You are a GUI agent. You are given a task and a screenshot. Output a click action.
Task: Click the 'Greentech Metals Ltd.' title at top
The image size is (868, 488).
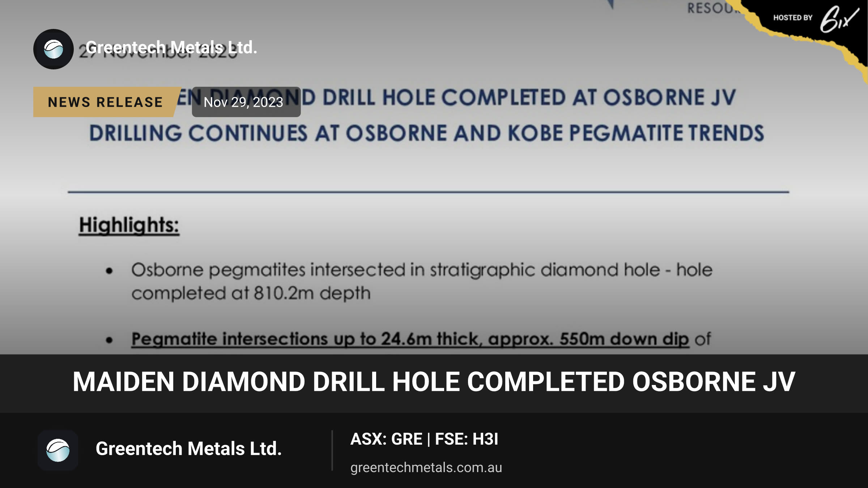tap(171, 47)
